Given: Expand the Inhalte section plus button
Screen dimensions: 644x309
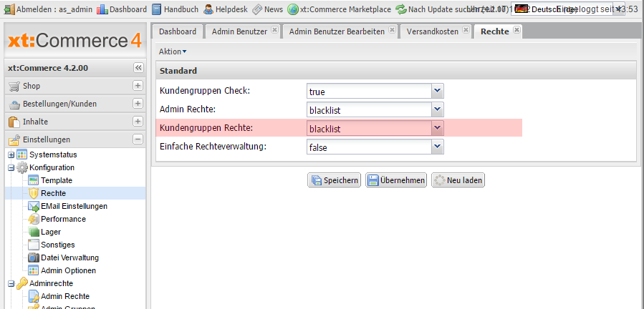Looking at the screenshot, I should coord(138,122).
